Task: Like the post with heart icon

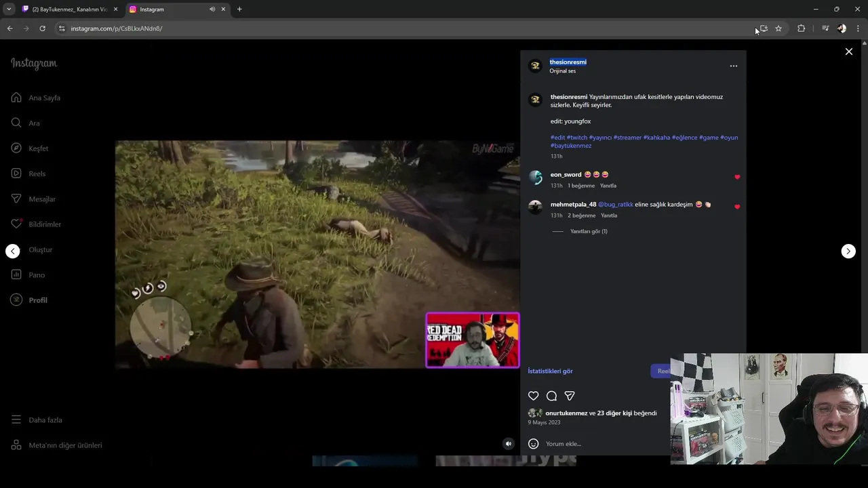Action: [534, 396]
